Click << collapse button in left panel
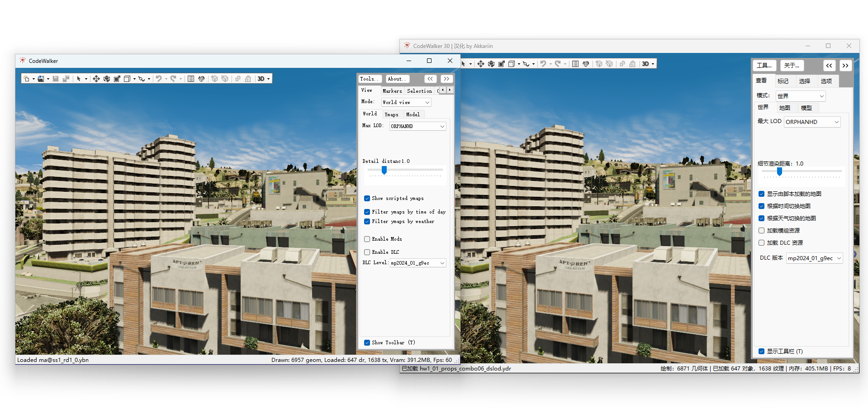Viewport: 868px width, 418px height. click(x=430, y=79)
